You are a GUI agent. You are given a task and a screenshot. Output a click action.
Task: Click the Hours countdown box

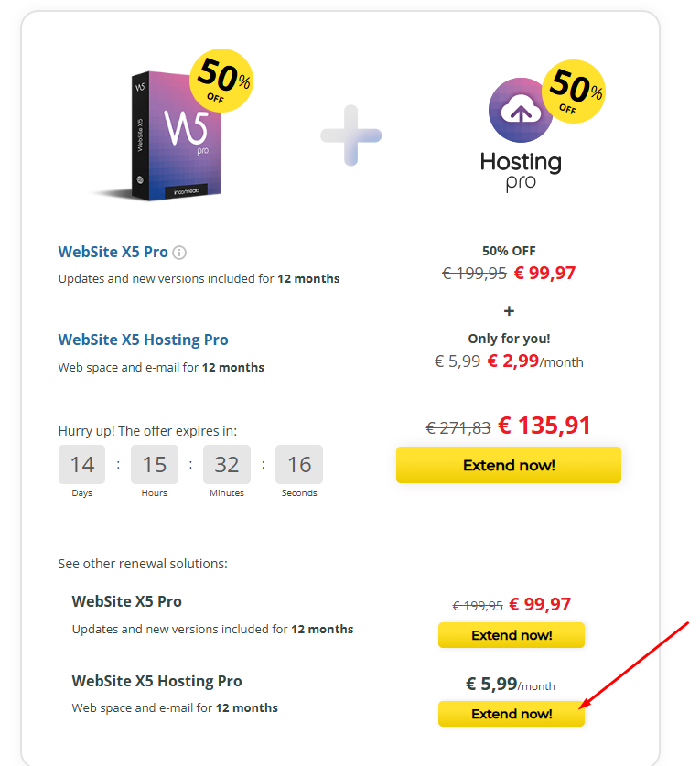click(x=155, y=465)
